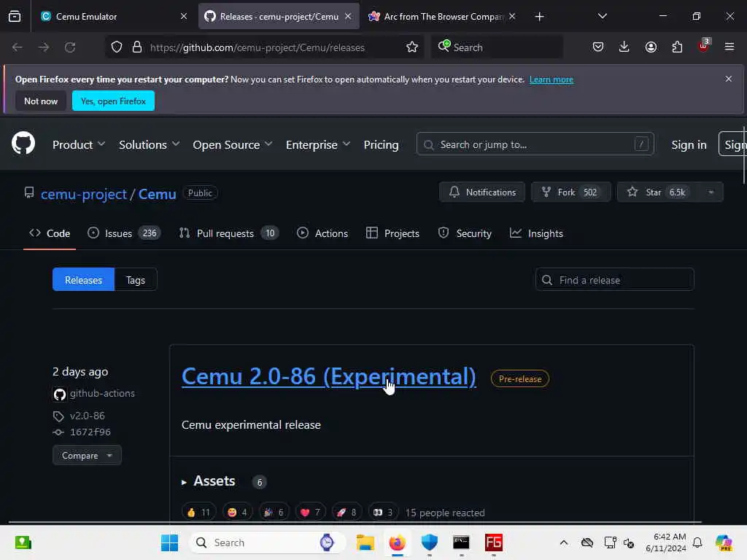747x560 pixels.
Task: Dismiss the Firefox startup notification bar
Action: click(729, 79)
